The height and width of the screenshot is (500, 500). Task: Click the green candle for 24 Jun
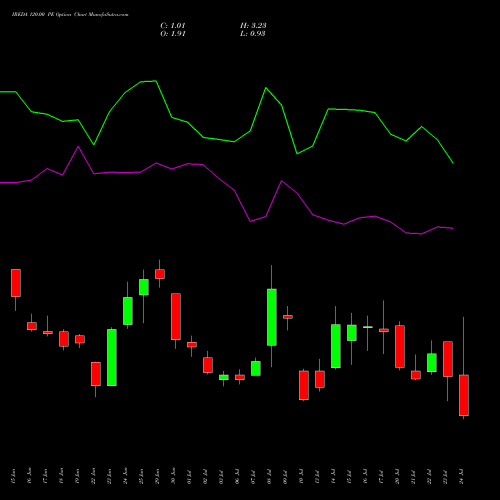(x=128, y=311)
